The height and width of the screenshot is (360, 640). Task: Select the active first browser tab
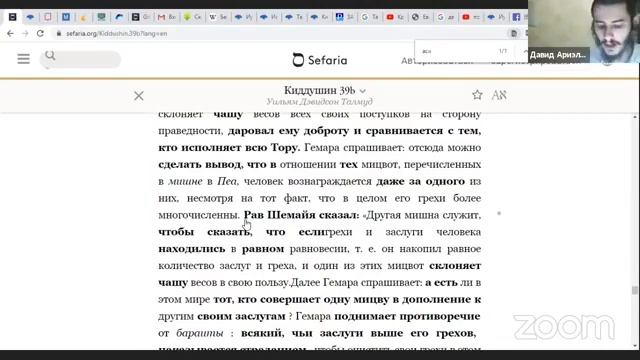tap(13, 17)
